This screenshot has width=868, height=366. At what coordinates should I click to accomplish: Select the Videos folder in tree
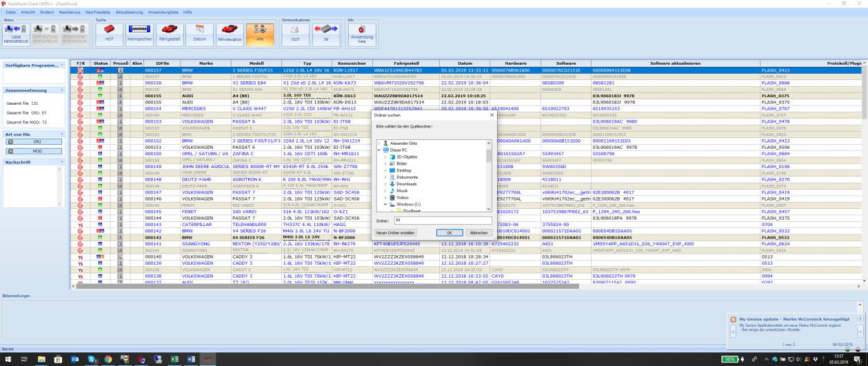[403, 198]
